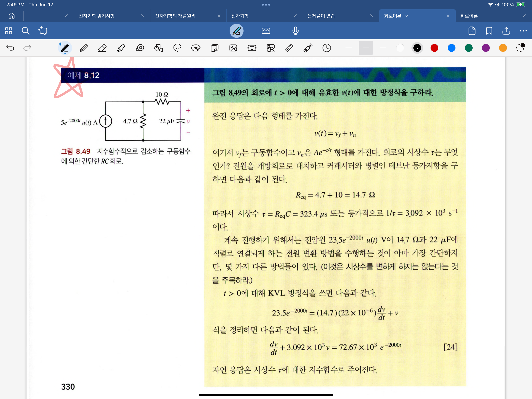The width and height of the screenshot is (532, 399).
Task: Open the share export button
Action: coord(506,31)
